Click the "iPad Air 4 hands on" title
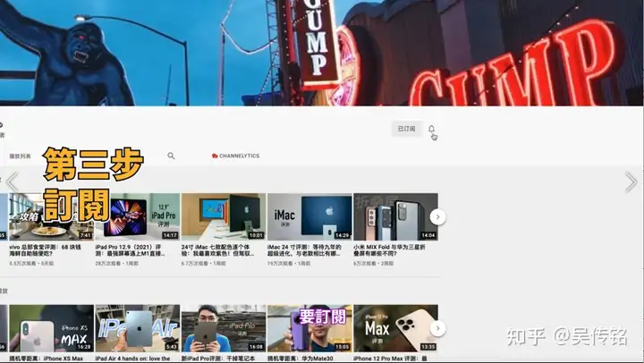Viewport: 644px width, 363px height. coord(132,359)
